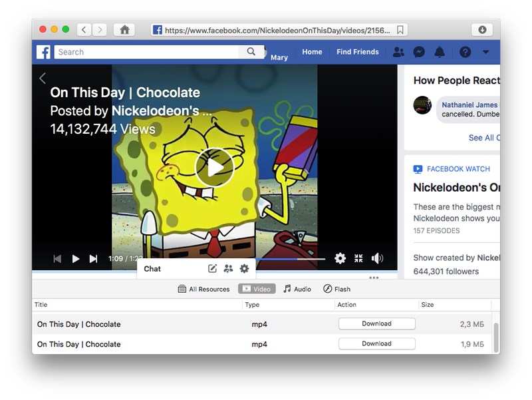Click the browser URL address bar
This screenshot has width=532, height=400.
tap(279, 30)
